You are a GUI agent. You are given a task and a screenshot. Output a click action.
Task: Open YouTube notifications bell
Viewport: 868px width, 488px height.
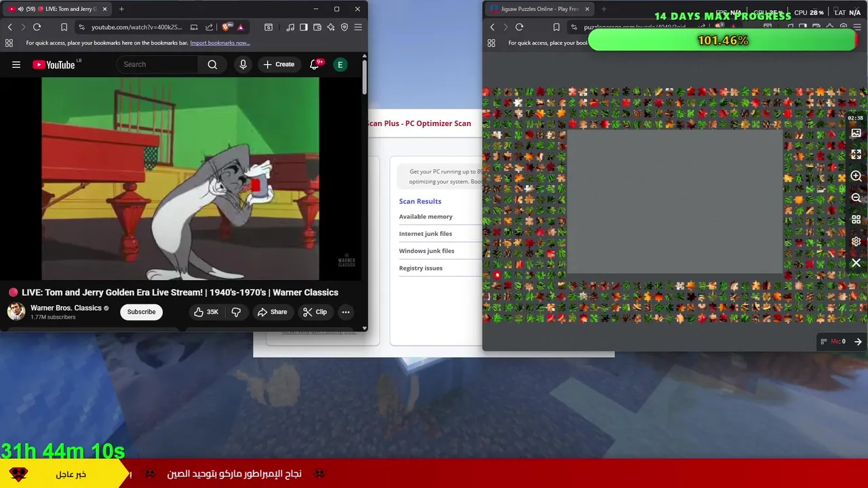tap(315, 64)
